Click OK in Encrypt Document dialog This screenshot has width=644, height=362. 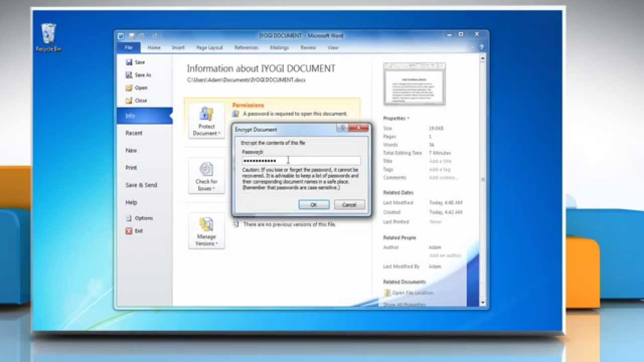pyautogui.click(x=314, y=205)
